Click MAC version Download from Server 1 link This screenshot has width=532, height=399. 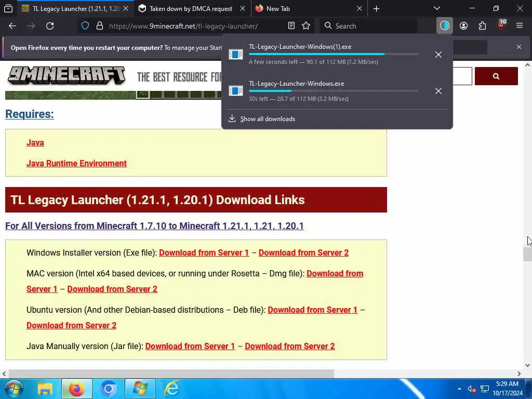pos(335,273)
